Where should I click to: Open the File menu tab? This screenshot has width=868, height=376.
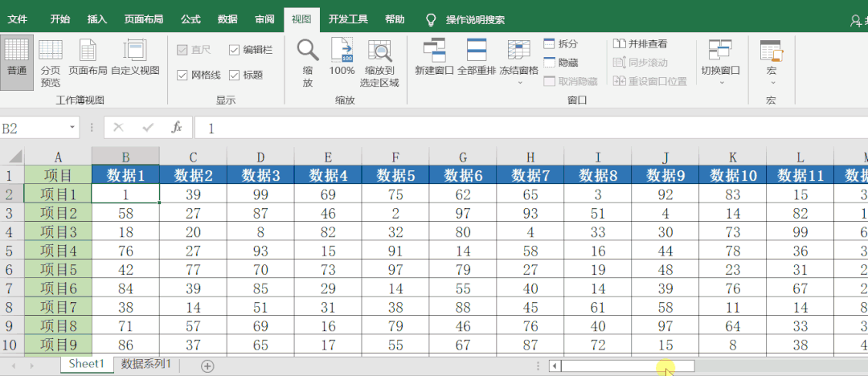tap(18, 19)
